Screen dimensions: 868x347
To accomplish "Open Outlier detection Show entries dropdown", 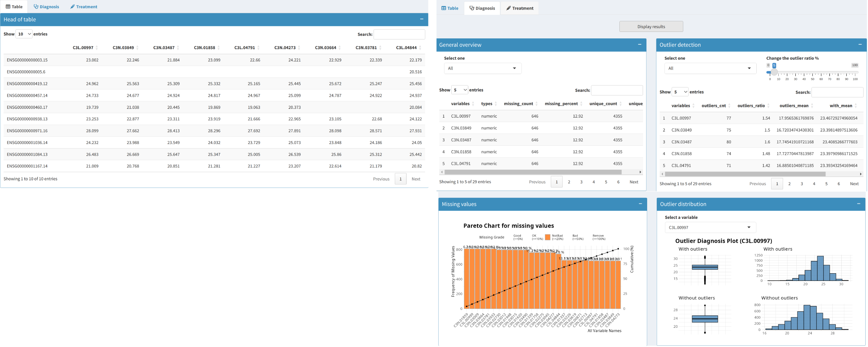I will pos(680,92).
